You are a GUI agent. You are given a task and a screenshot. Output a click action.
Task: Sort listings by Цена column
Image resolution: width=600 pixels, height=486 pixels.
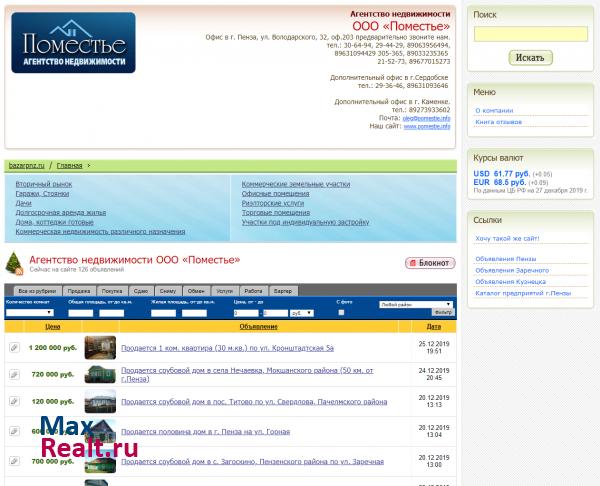coord(53,327)
